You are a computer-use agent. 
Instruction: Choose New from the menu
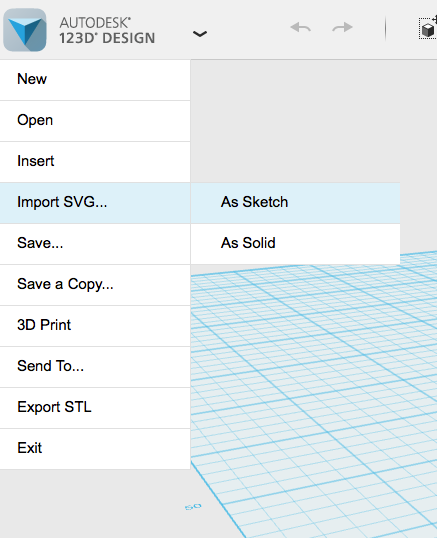coord(95,80)
